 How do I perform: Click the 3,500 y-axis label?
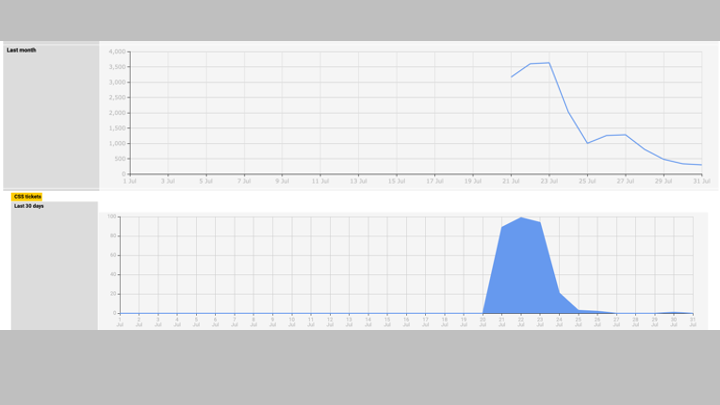point(117,67)
